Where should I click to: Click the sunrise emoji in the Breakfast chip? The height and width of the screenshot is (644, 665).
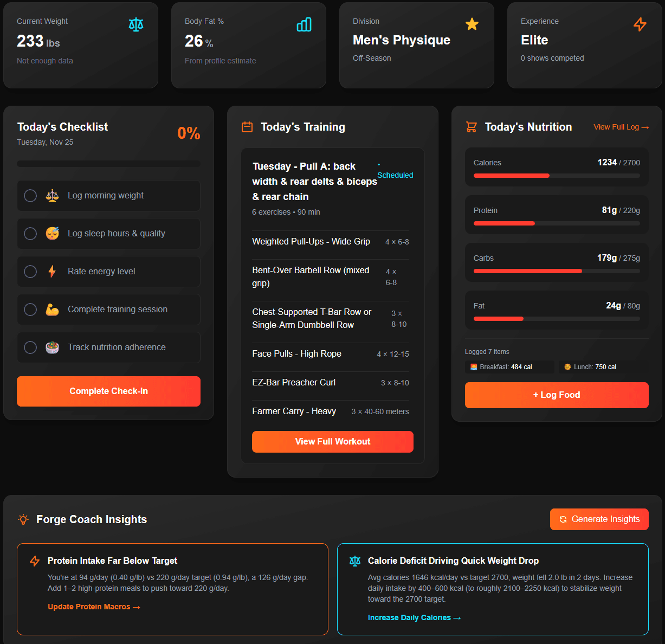click(473, 367)
